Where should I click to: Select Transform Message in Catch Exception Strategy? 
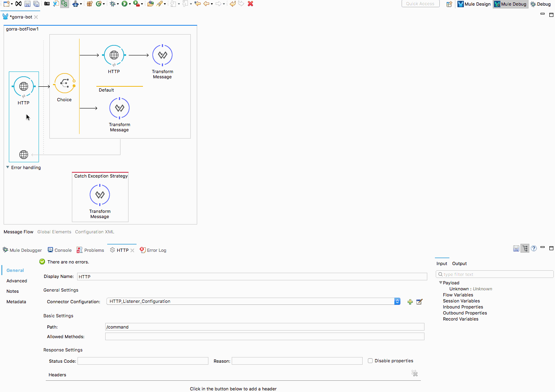pyautogui.click(x=100, y=195)
